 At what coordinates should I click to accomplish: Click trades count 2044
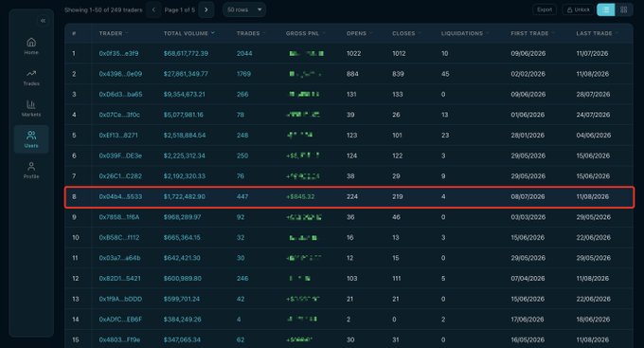(x=244, y=53)
